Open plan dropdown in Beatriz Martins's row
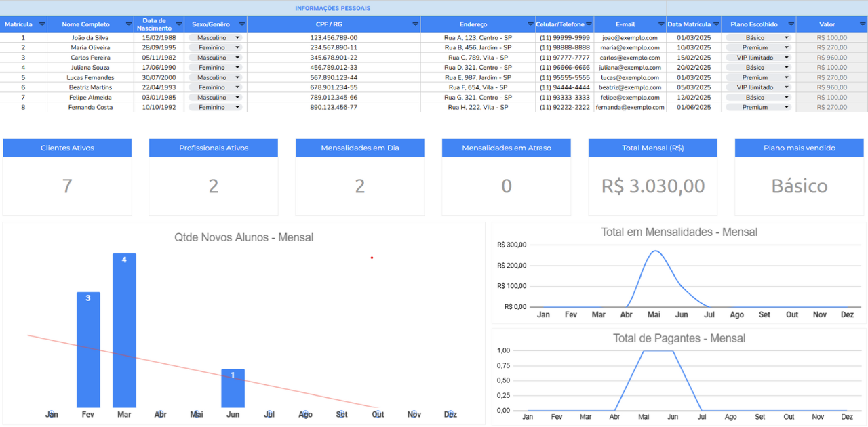Image resolution: width=868 pixels, height=427 pixels. click(x=787, y=87)
